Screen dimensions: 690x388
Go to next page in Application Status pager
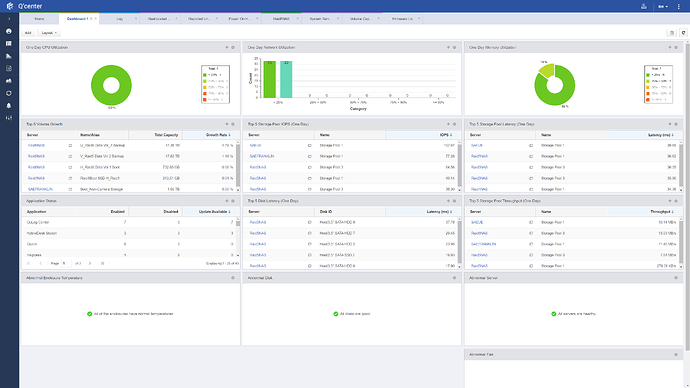tap(90, 264)
